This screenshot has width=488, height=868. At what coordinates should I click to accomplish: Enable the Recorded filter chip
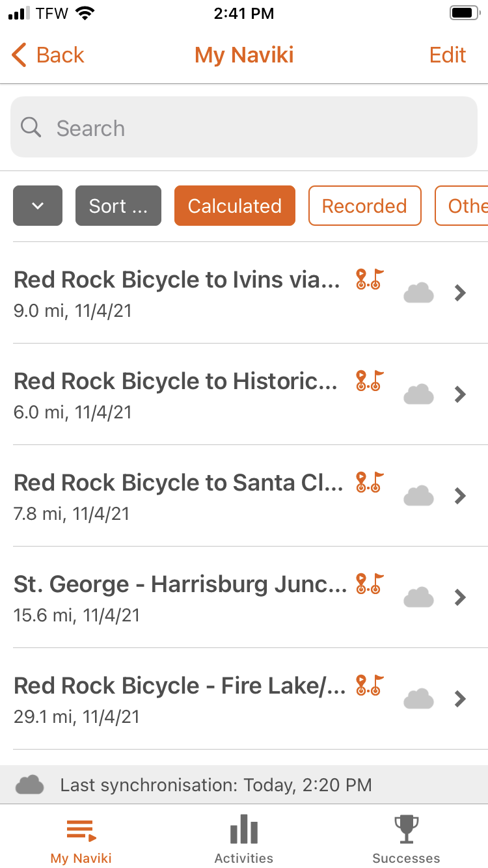364,206
